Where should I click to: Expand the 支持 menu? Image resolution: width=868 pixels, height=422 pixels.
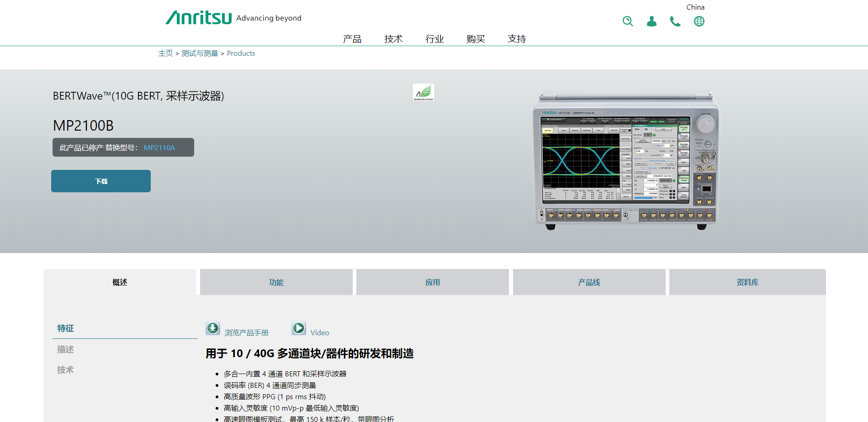pos(517,39)
